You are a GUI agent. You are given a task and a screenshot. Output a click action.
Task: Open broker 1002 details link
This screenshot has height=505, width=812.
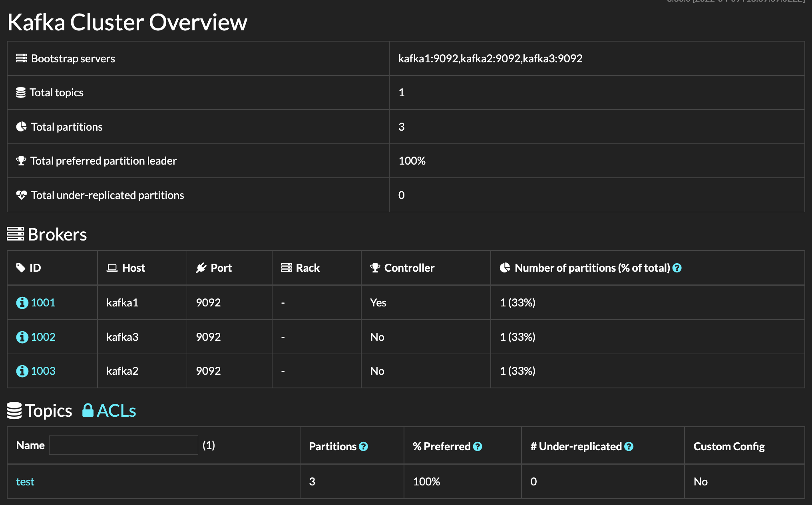pos(43,337)
